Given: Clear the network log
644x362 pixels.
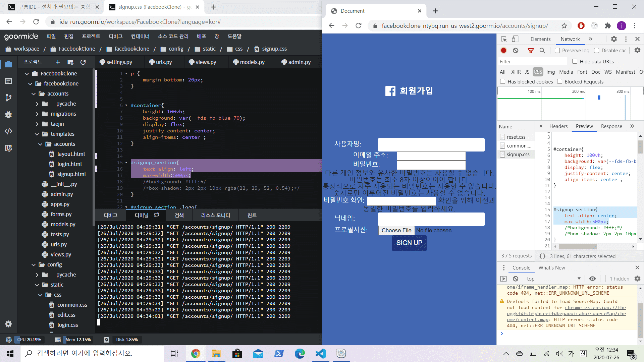Looking at the screenshot, I should [x=516, y=50].
